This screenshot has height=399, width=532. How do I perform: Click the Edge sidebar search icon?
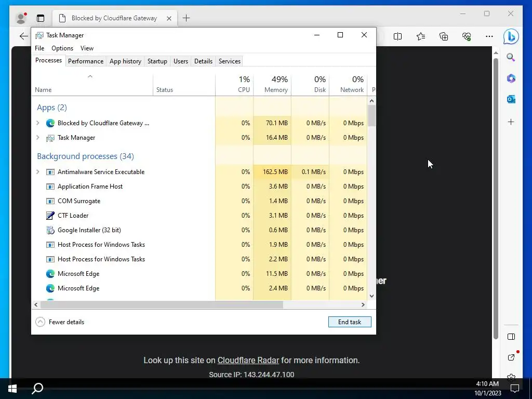point(511,57)
